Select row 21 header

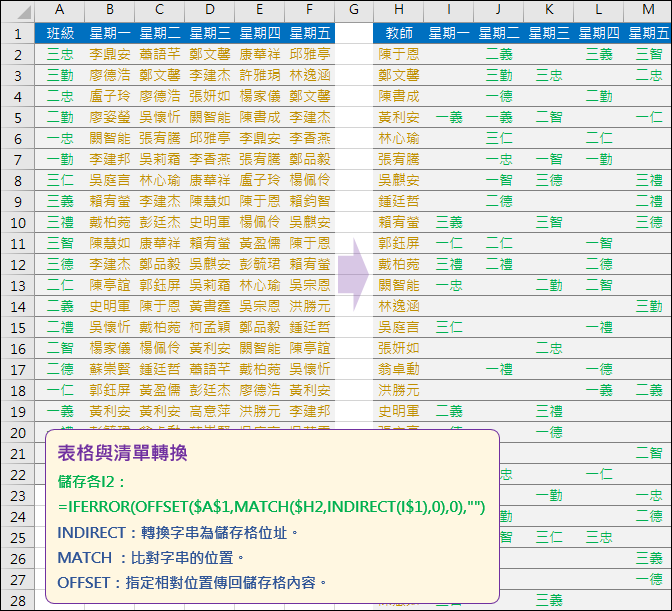pyautogui.click(x=18, y=453)
